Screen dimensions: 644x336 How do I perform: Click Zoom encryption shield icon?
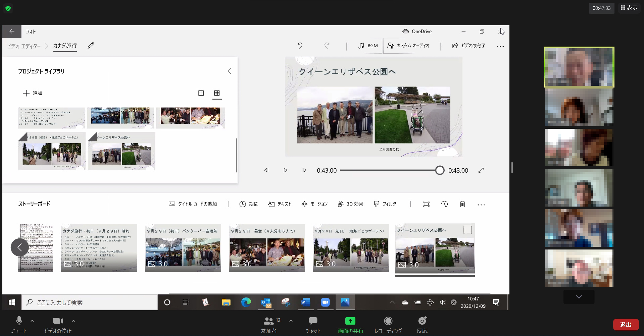click(x=8, y=8)
